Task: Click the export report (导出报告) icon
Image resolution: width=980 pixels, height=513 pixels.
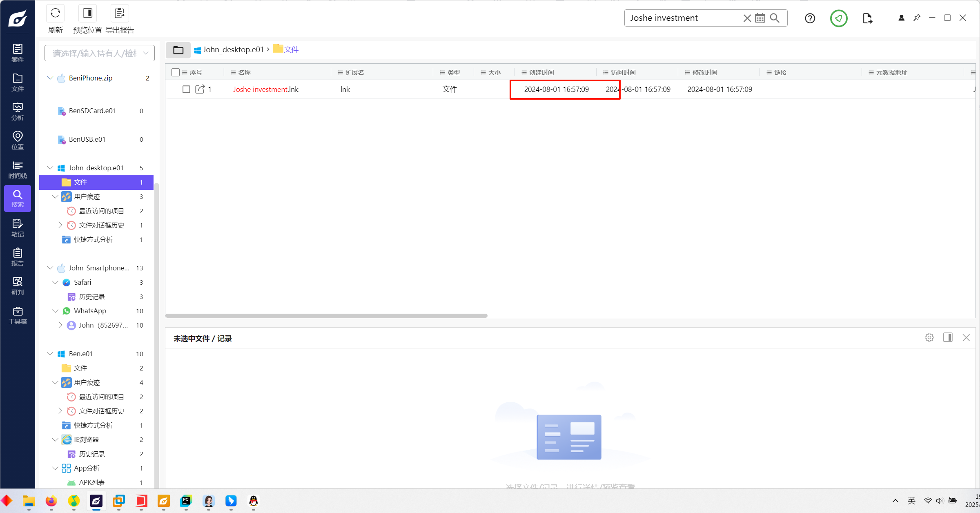Action: click(x=120, y=13)
